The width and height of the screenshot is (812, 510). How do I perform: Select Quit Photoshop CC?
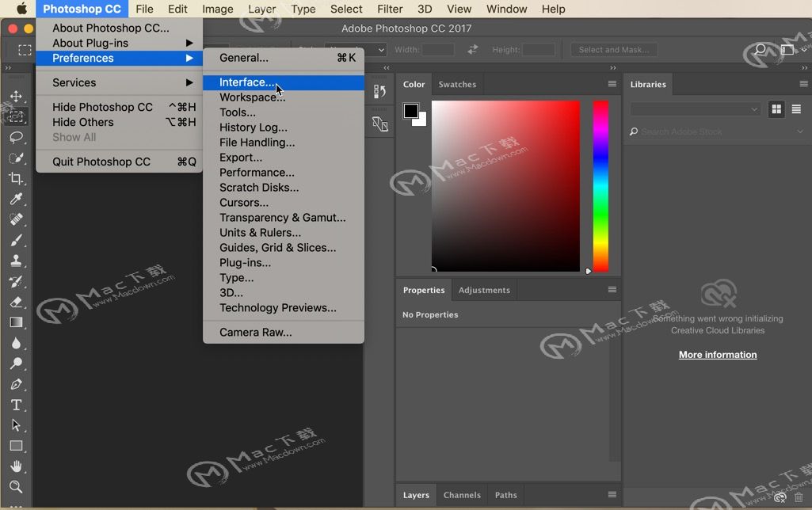tap(119, 162)
